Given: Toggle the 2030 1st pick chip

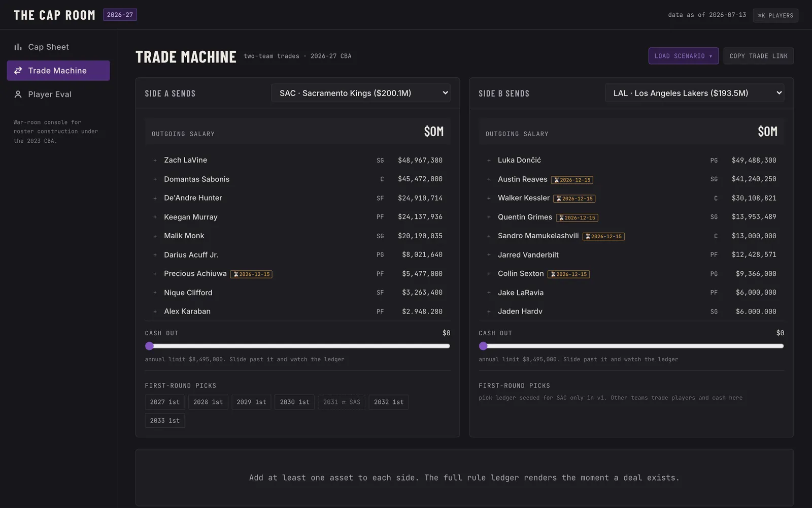Looking at the screenshot, I should pos(294,402).
